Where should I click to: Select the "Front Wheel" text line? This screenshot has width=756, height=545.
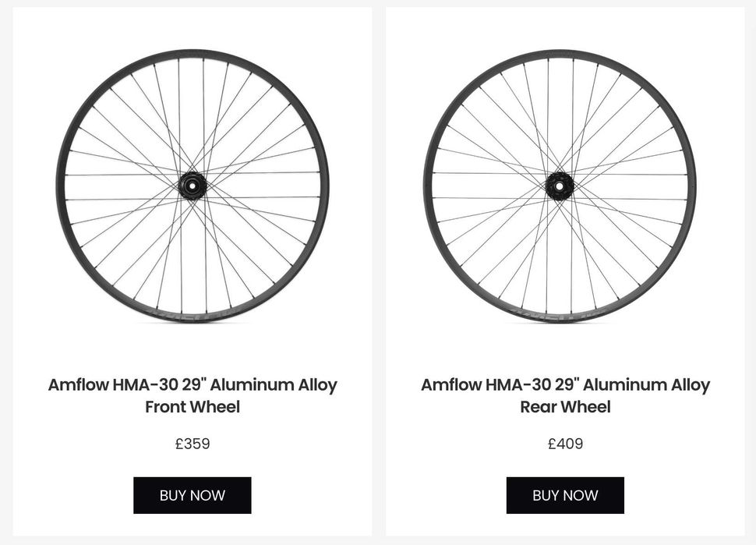tap(193, 407)
